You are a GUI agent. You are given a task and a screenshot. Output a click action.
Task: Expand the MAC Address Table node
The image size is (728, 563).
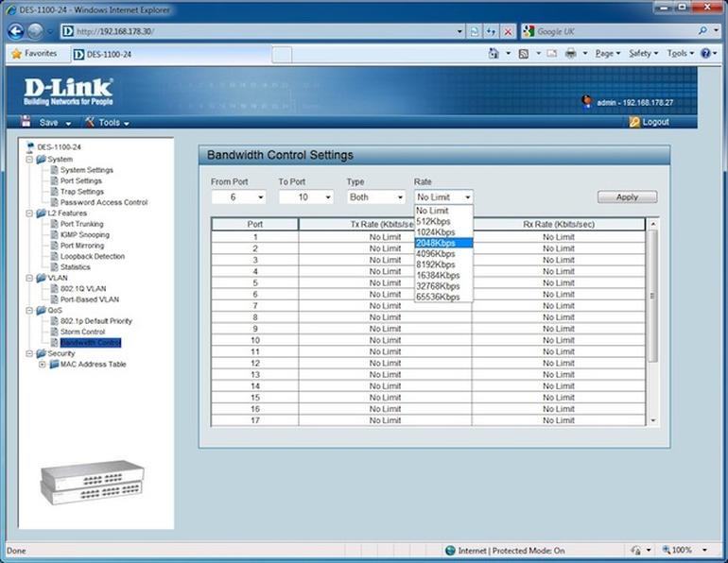point(42,365)
